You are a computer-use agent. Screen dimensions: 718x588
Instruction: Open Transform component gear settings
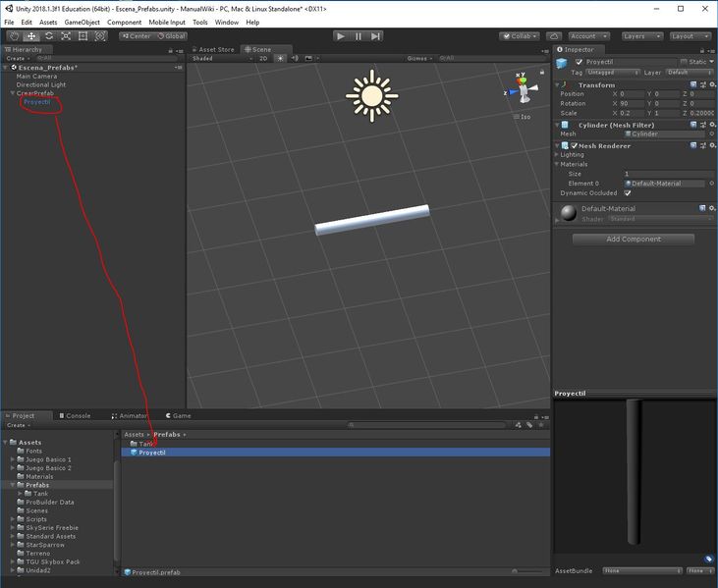tap(712, 84)
